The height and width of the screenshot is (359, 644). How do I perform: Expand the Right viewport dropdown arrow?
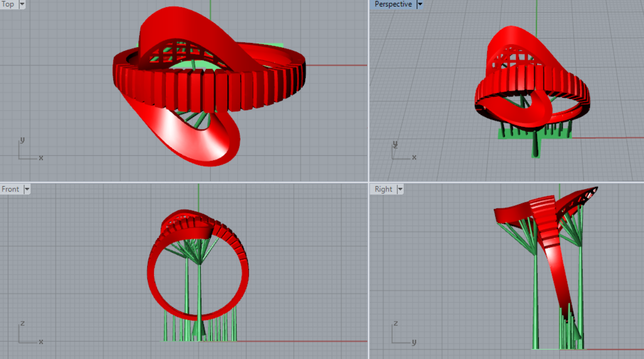(x=400, y=189)
